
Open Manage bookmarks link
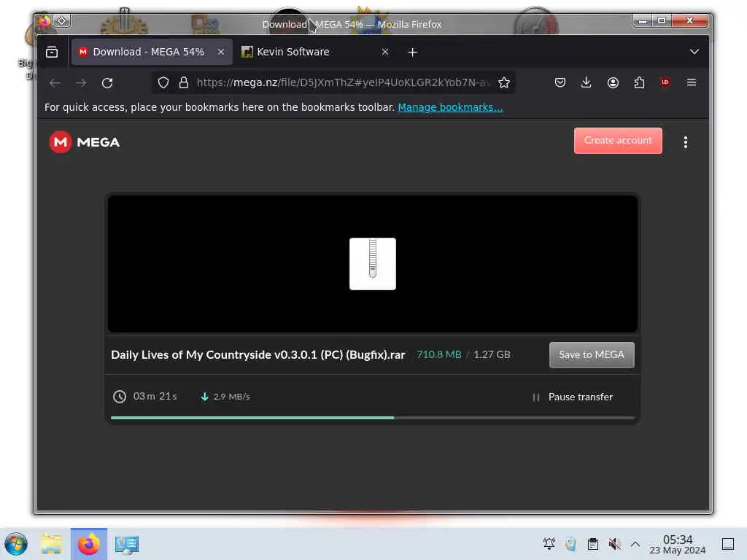pos(450,107)
